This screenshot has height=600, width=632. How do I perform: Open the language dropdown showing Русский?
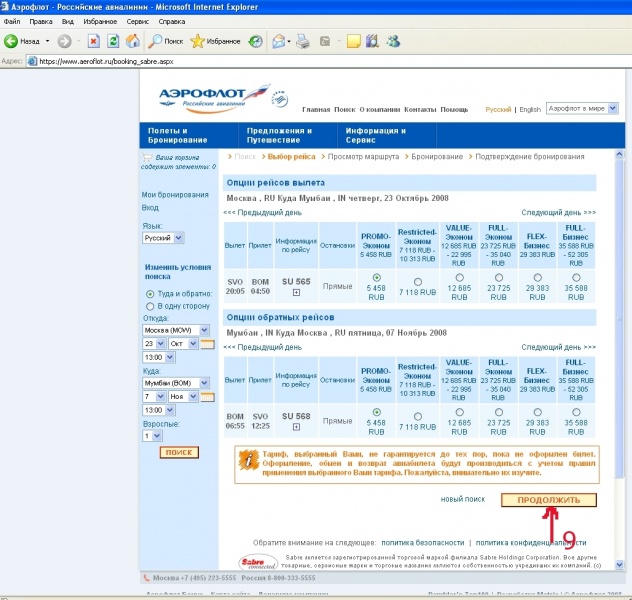(164, 238)
